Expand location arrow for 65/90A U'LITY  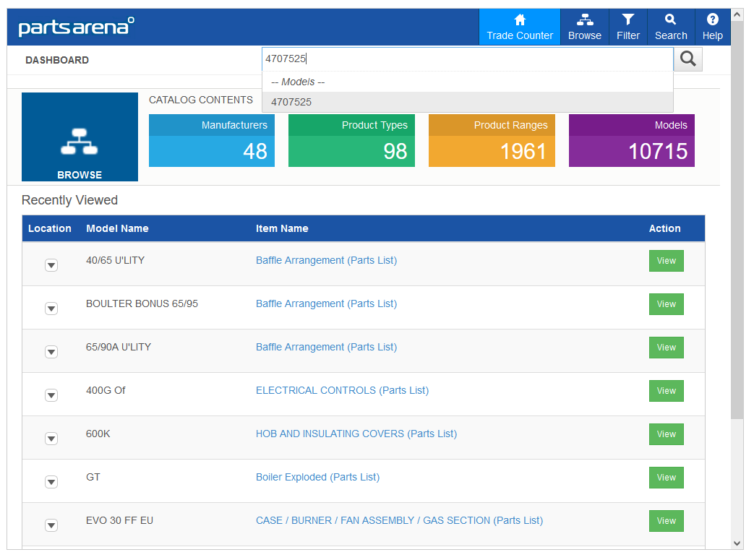(x=51, y=352)
